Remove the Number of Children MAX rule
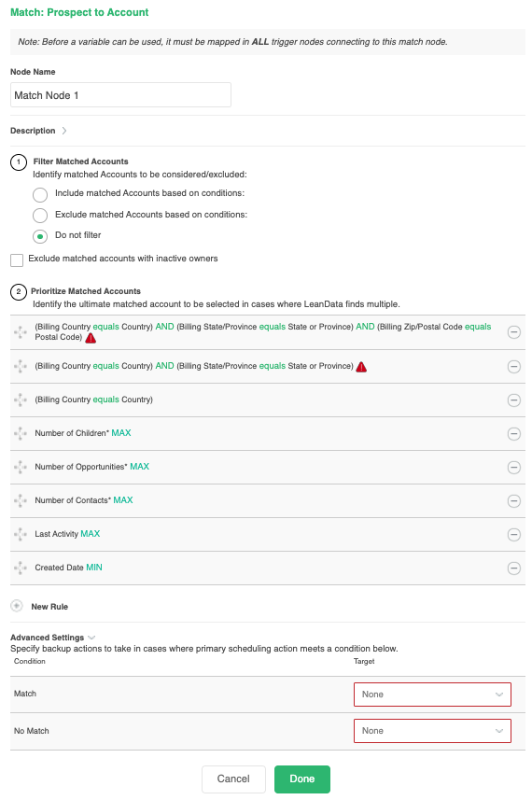532x800 pixels. (513, 434)
